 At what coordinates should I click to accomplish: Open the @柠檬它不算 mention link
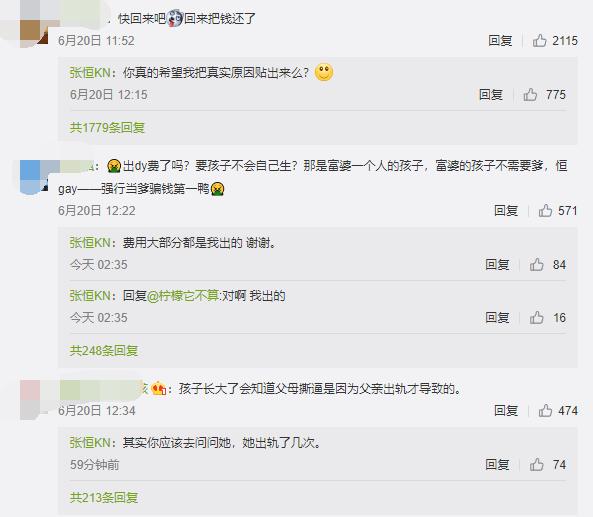(183, 296)
